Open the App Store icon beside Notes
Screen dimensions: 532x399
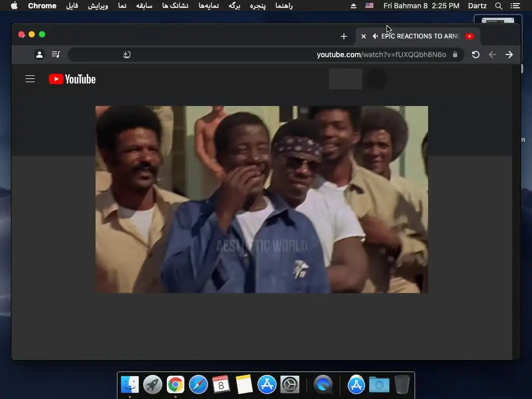(x=267, y=385)
